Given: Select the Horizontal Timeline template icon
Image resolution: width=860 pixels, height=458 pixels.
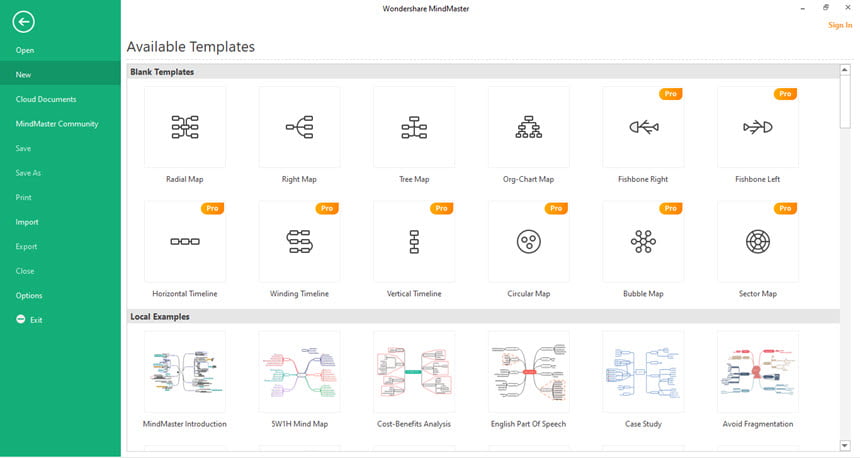Looking at the screenshot, I should 185,241.
